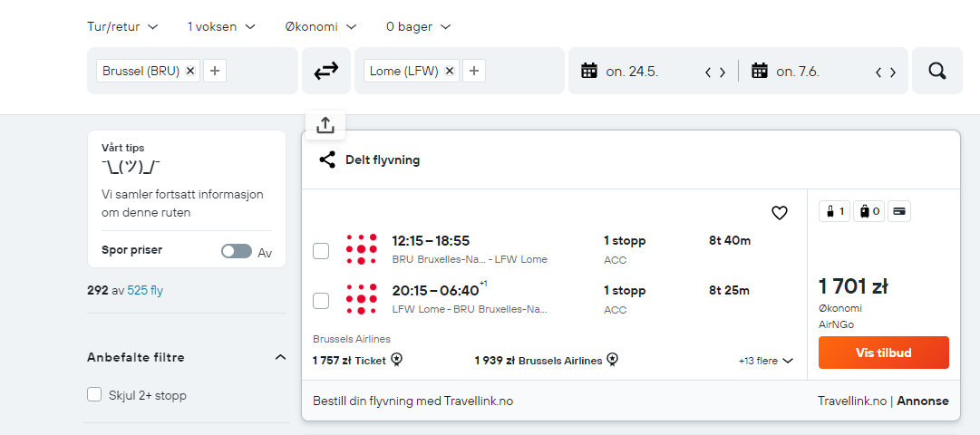This screenshot has height=435, width=980.
Task: Click Vis tilbud button
Action: pyautogui.click(x=884, y=353)
